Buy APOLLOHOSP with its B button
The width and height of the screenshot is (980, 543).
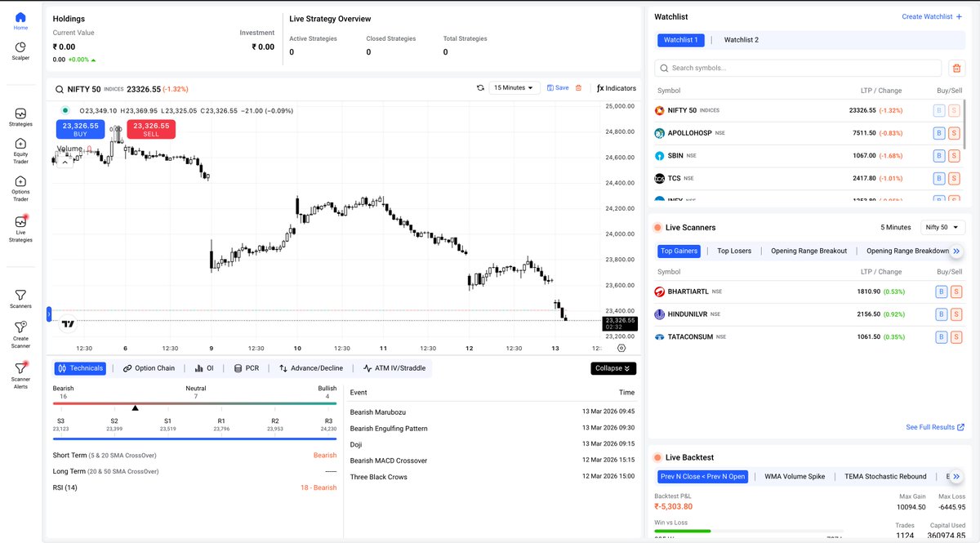tap(940, 133)
